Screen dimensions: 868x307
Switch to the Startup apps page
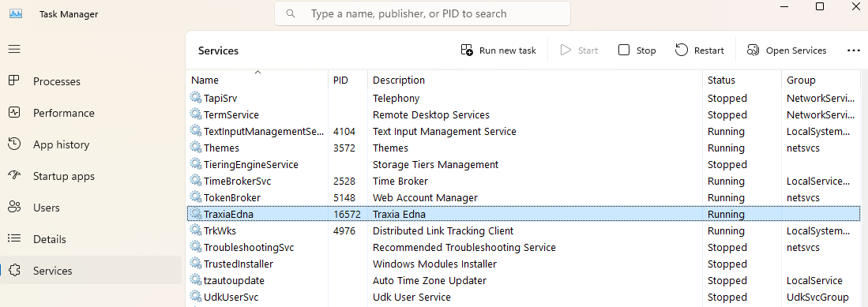[64, 176]
